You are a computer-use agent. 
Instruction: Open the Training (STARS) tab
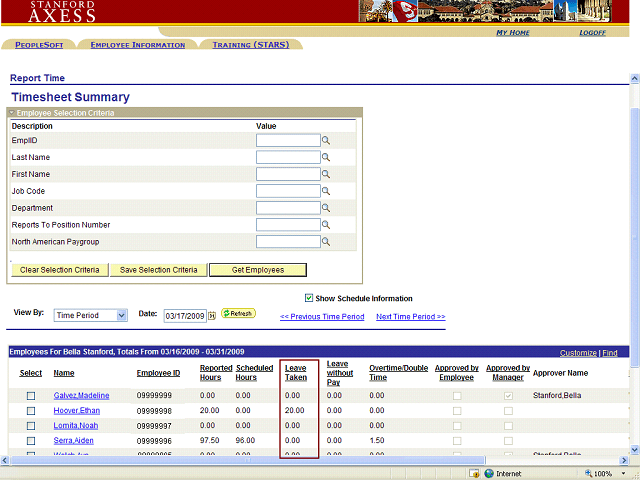[x=250, y=45]
